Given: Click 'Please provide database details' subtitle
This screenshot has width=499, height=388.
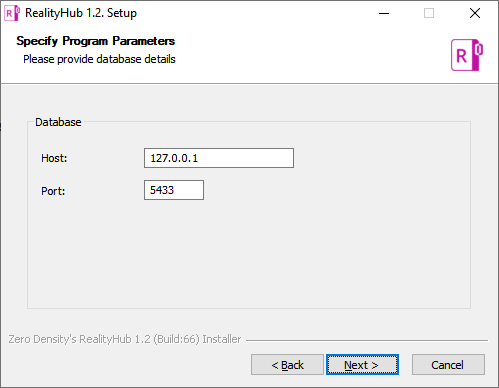Looking at the screenshot, I should click(x=99, y=59).
